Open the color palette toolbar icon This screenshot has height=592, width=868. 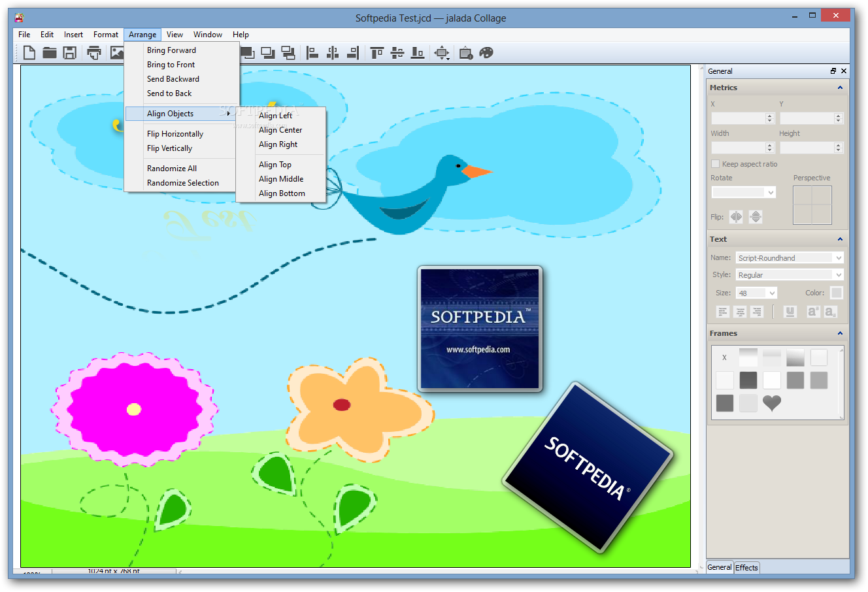click(x=486, y=53)
